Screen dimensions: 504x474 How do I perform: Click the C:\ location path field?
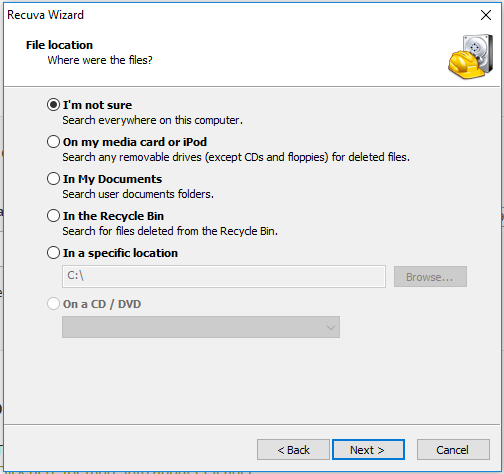(x=224, y=276)
